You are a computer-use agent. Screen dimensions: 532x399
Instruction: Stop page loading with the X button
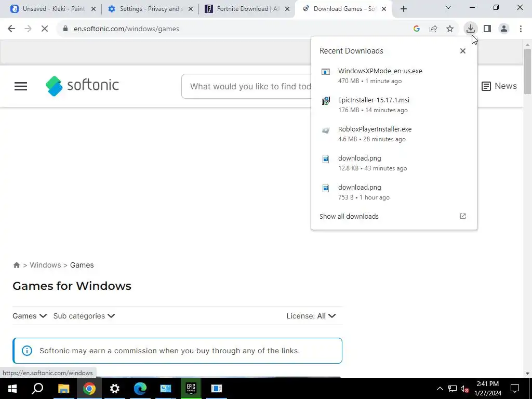click(x=45, y=29)
